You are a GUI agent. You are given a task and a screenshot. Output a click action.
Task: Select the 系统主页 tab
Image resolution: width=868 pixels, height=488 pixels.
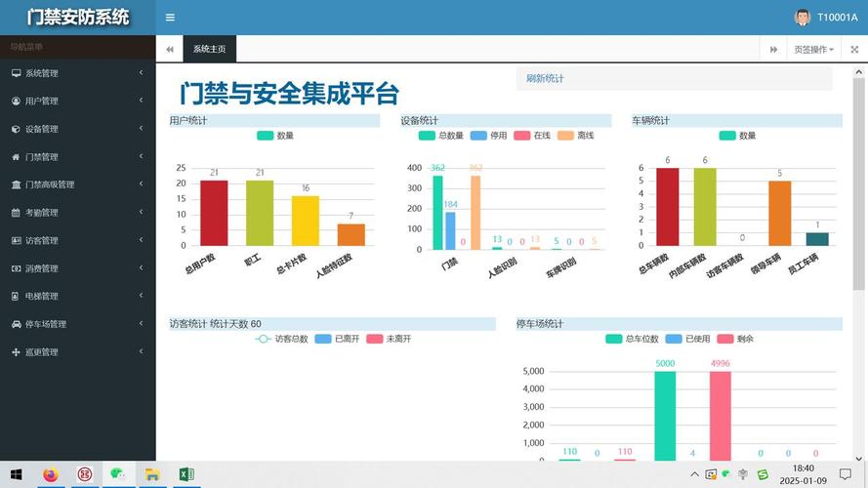click(209, 49)
